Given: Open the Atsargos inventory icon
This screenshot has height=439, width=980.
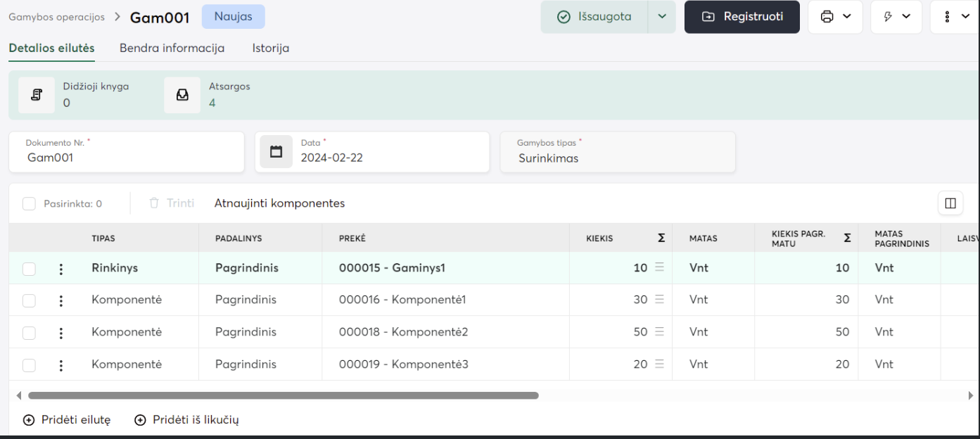Looking at the screenshot, I should 182,95.
